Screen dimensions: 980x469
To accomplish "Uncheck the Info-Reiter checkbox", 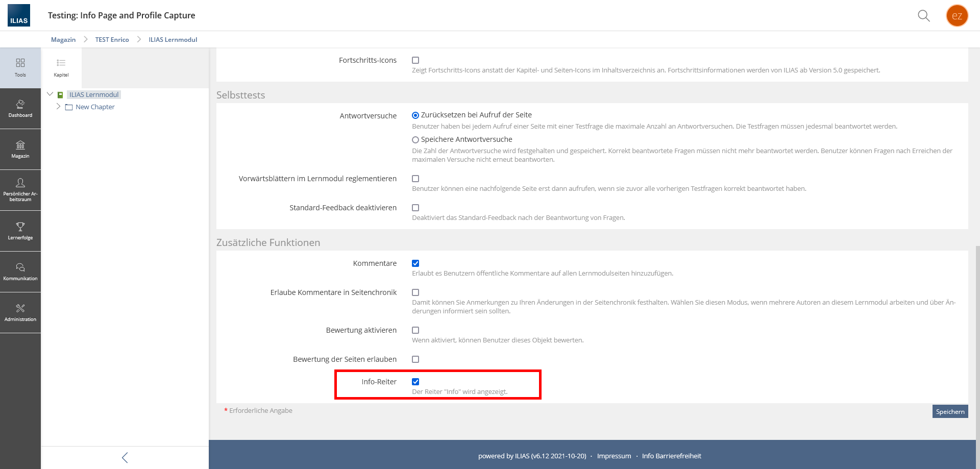I will pyautogui.click(x=415, y=382).
